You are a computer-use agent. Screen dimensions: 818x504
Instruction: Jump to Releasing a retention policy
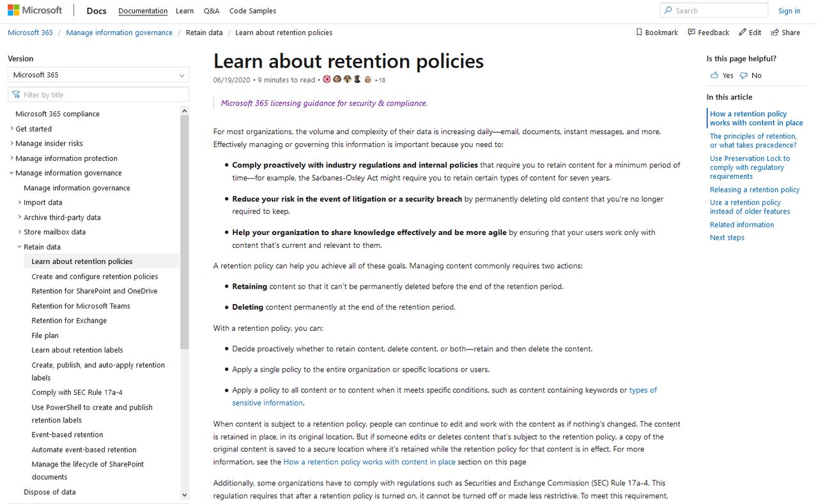coord(755,190)
